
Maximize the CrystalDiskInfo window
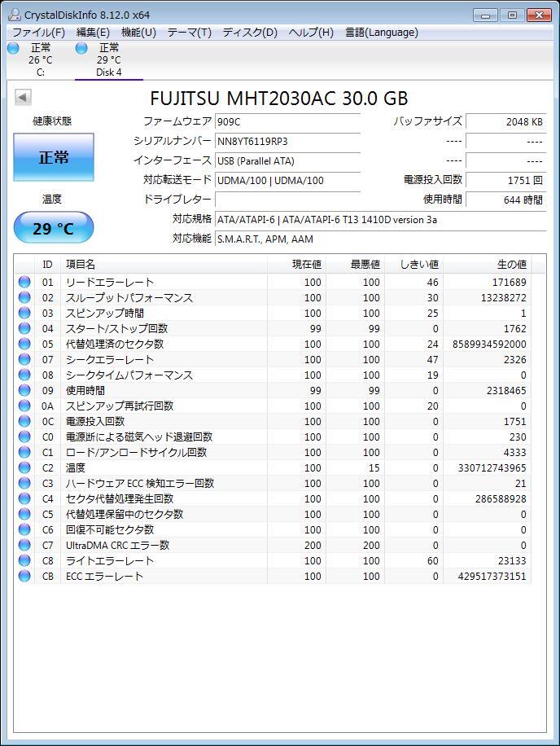[x=512, y=15]
